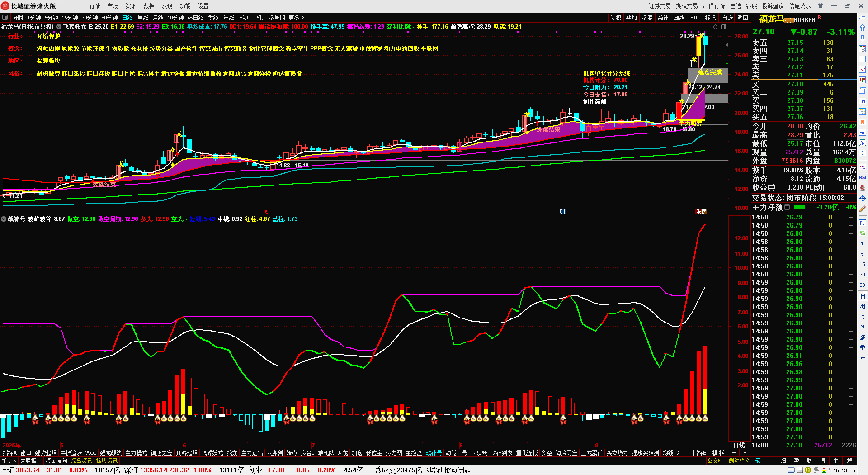This screenshot has width=868, height=475.
Task: Open the 行情 menu
Action: pyautogui.click(x=95, y=6)
